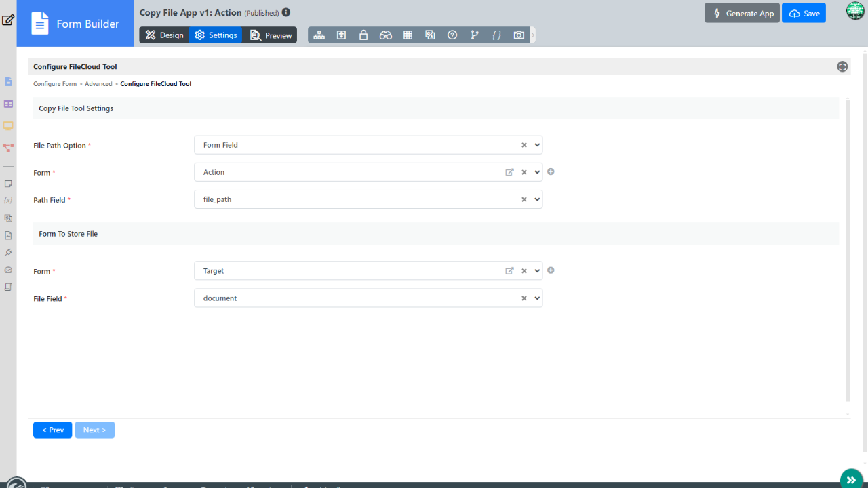Open the question mark help icon
Image resolution: width=868 pixels, height=488 pixels.
click(x=452, y=35)
